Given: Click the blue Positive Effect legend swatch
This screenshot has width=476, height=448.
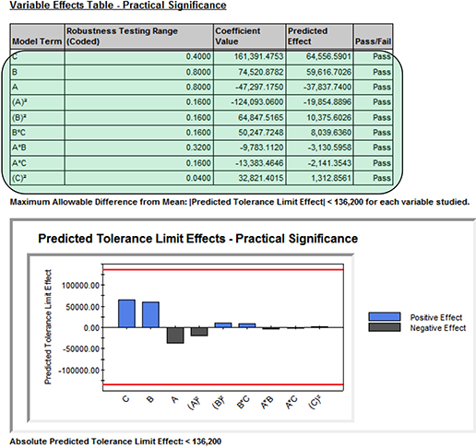Looking at the screenshot, I should [x=385, y=316].
